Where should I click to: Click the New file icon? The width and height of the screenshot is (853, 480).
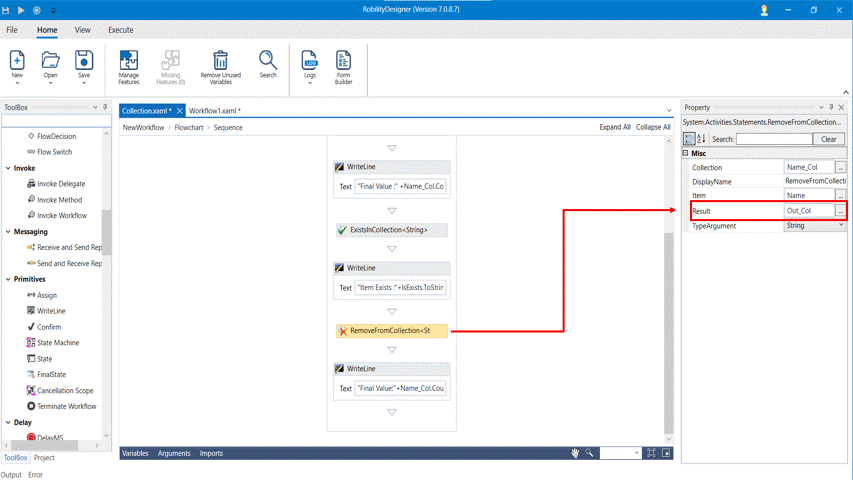[x=17, y=60]
